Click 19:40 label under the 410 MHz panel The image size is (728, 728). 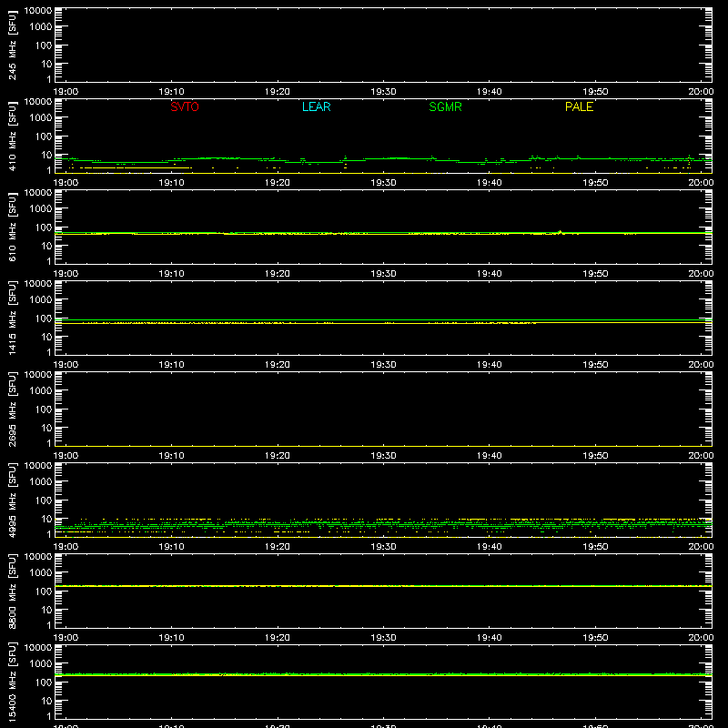[490, 183]
